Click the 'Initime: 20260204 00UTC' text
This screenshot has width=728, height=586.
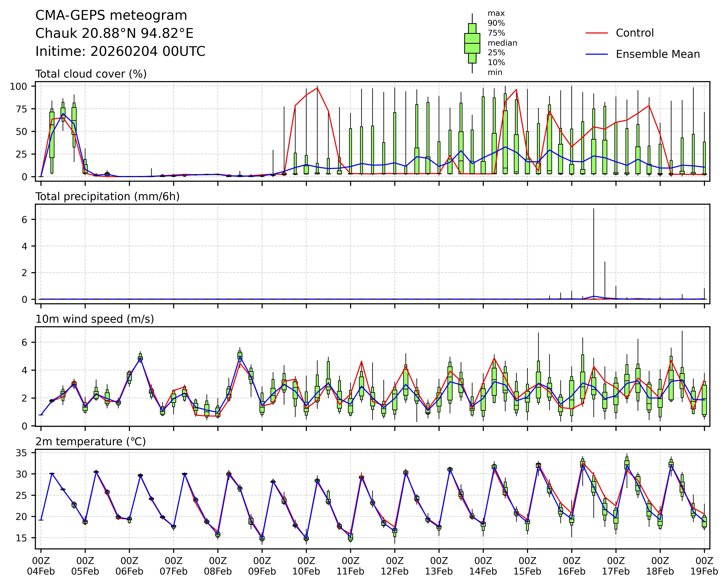(120, 52)
